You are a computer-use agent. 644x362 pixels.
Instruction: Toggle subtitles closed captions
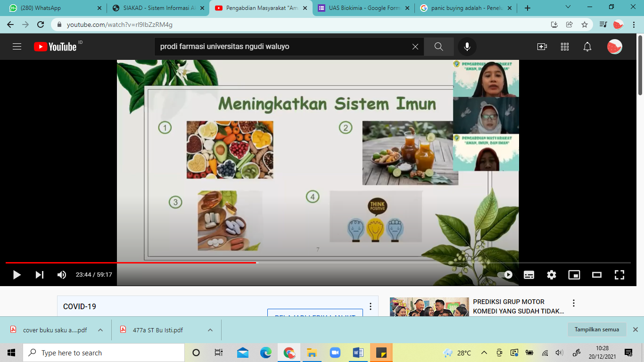[x=529, y=275]
